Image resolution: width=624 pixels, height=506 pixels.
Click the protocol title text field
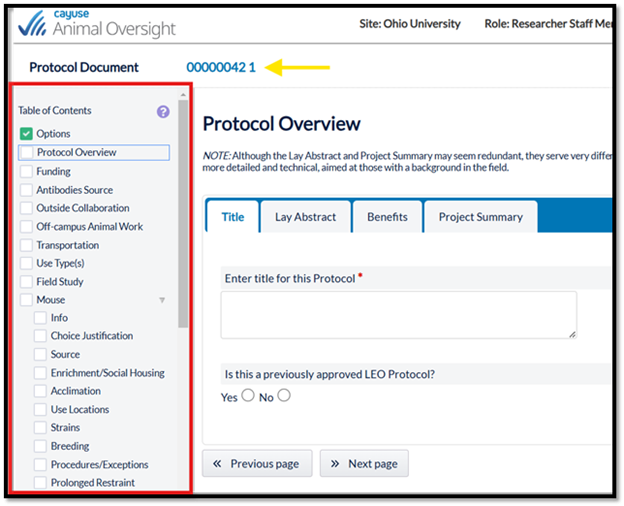click(398, 315)
